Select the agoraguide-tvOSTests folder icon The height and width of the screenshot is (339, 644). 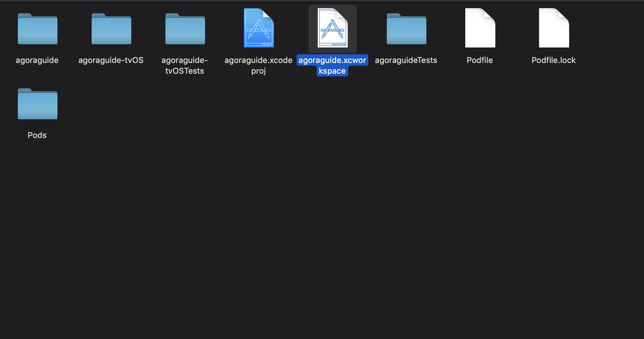pos(185,29)
